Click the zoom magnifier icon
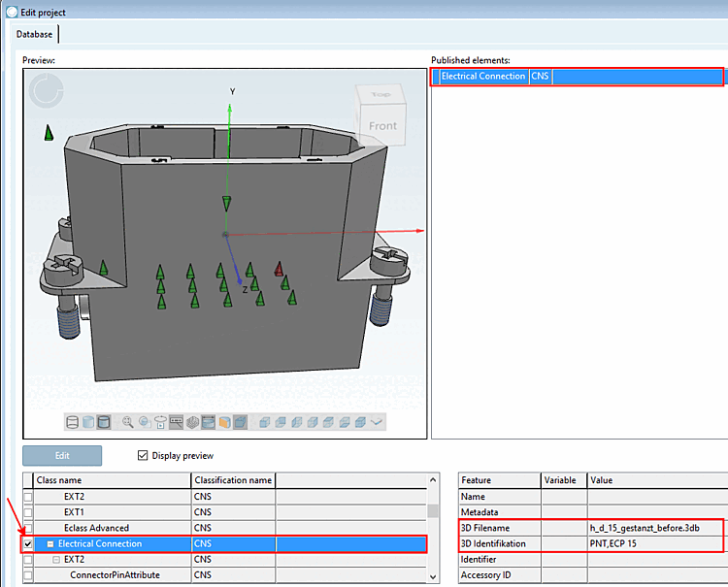Viewport: 728px width, 587px height. (128, 422)
